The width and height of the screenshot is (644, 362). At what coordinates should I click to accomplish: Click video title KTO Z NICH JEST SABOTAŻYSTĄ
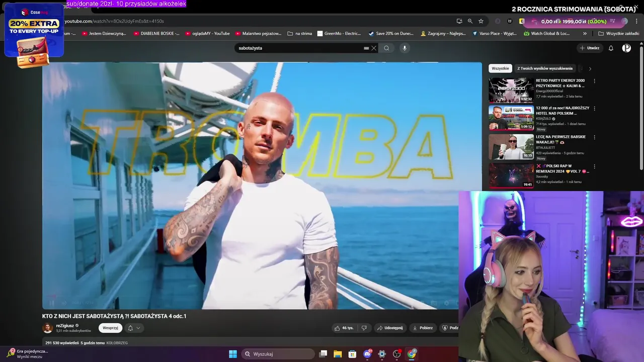pyautogui.click(x=114, y=316)
